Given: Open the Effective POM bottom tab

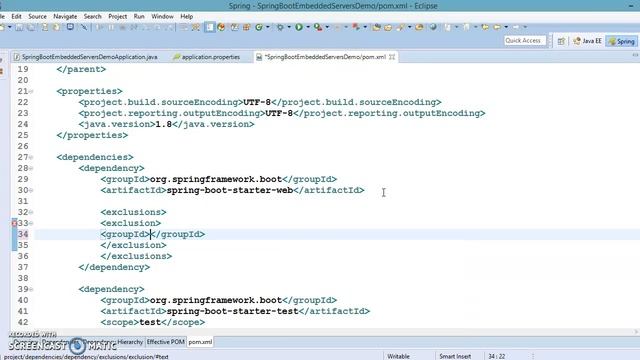Looking at the screenshot, I should (x=165, y=342).
